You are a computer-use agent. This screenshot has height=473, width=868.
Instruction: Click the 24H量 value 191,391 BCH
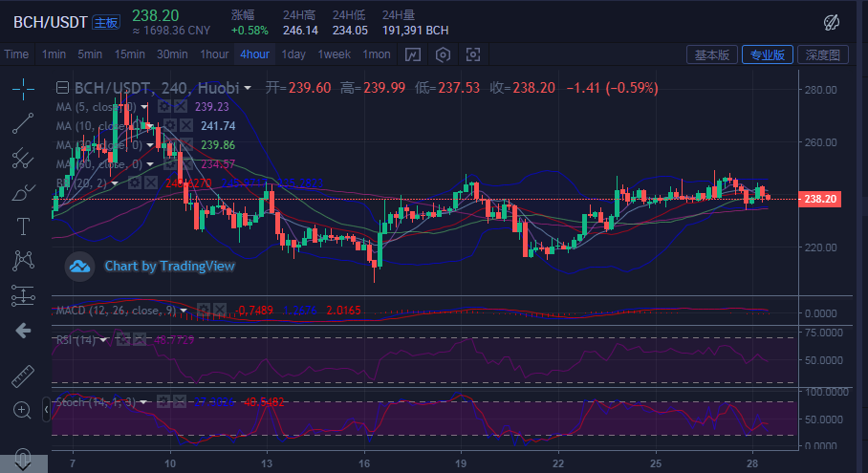(x=415, y=31)
